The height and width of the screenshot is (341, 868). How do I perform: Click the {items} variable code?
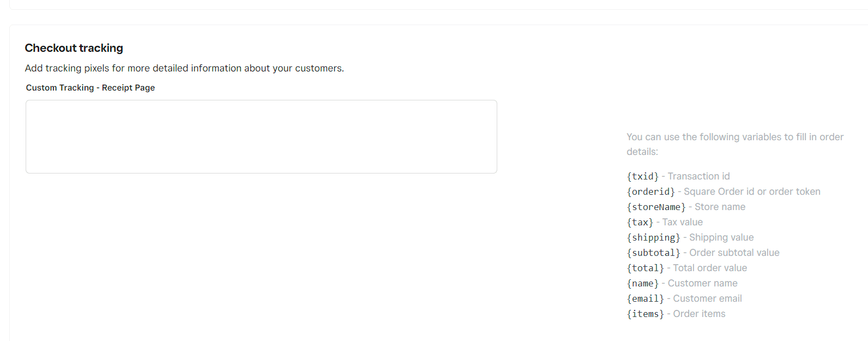pos(645,314)
